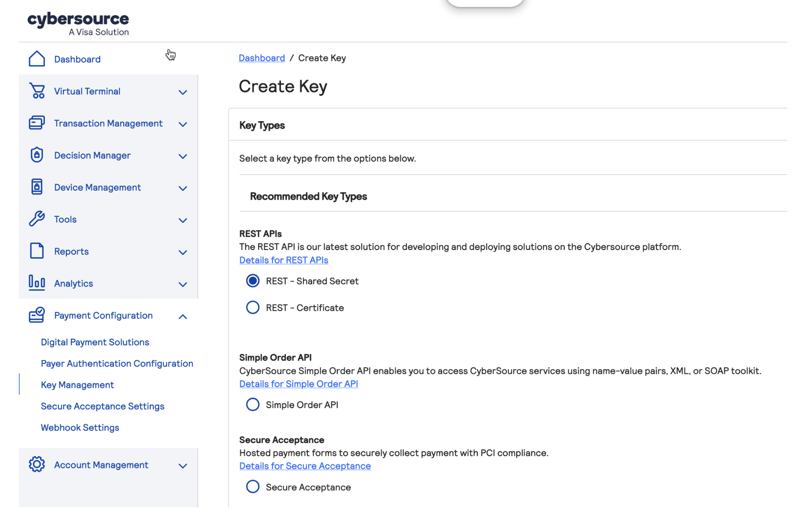Expand the Virtual Terminal chevron
Viewport: 812px width, 528px height.
tap(183, 92)
